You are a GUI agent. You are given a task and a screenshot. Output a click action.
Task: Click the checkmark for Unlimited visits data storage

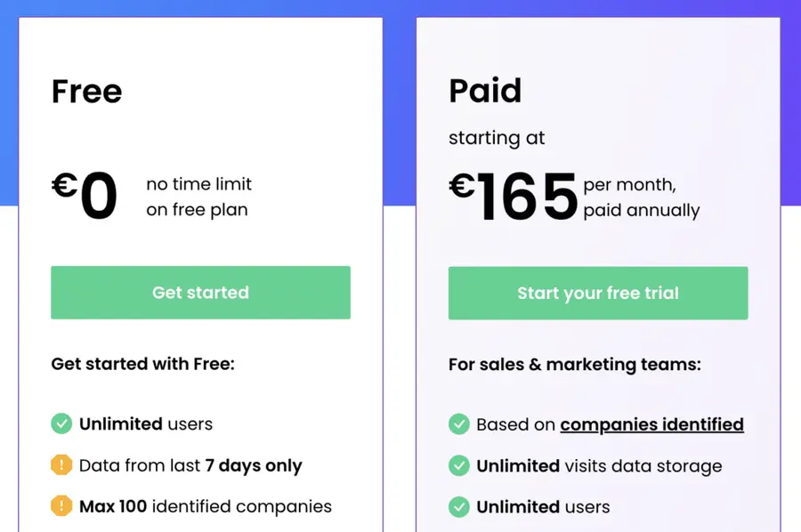[x=459, y=465]
